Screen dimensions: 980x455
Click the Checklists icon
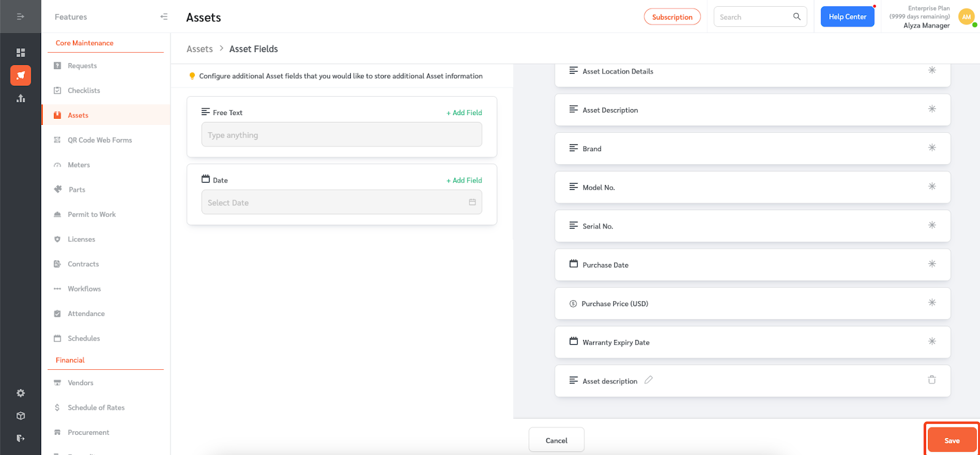tap(57, 91)
